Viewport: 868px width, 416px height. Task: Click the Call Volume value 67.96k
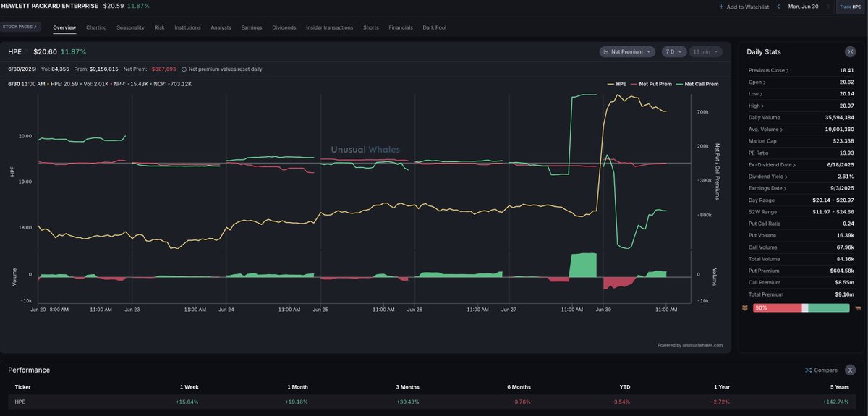coord(845,247)
